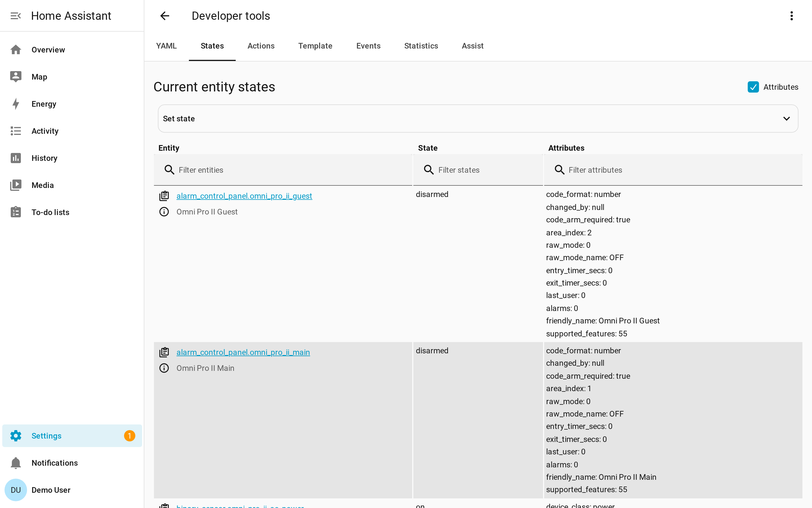Switch to the Statistics tab
The image size is (812, 508).
pos(421,46)
